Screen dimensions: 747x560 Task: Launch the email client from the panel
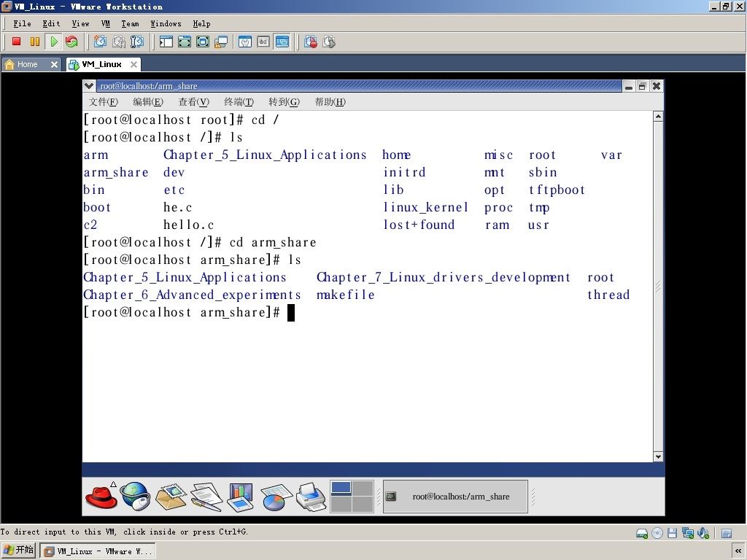(x=171, y=496)
